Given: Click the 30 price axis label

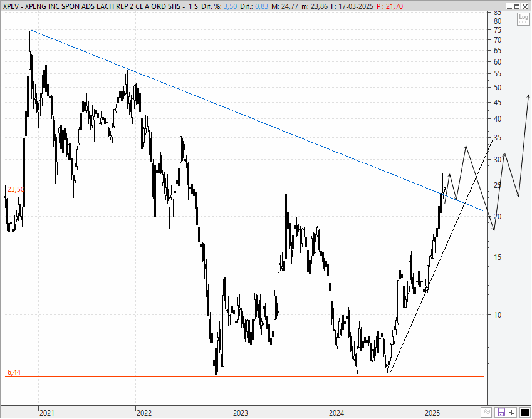Looking at the screenshot, I should click(x=498, y=160).
